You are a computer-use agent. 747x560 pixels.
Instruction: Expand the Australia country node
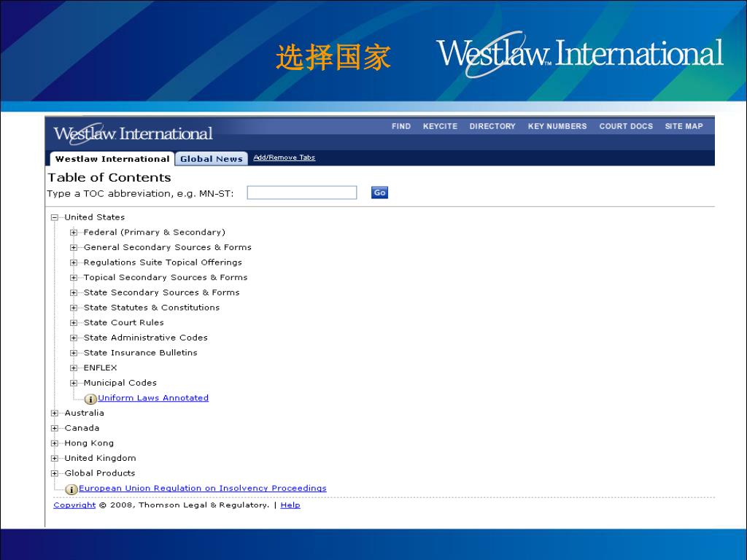click(x=54, y=413)
